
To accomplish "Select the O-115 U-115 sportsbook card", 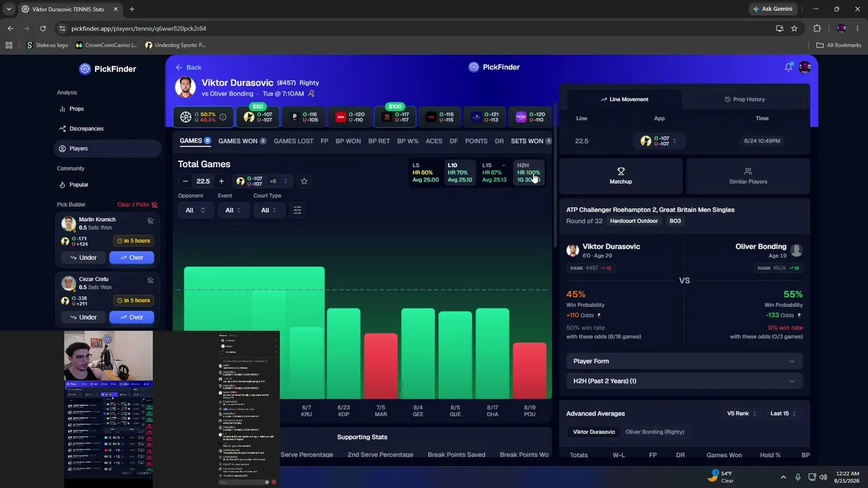I will pyautogui.click(x=439, y=117).
